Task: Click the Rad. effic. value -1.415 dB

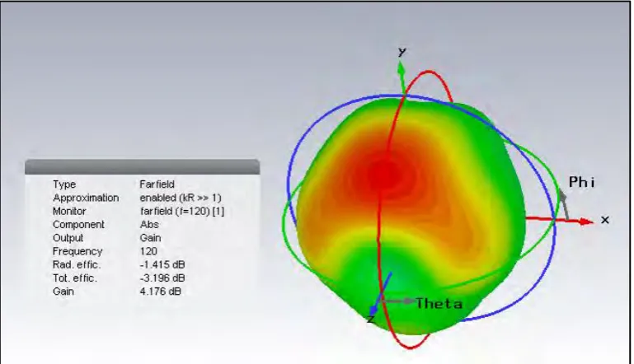Action: pyautogui.click(x=162, y=264)
